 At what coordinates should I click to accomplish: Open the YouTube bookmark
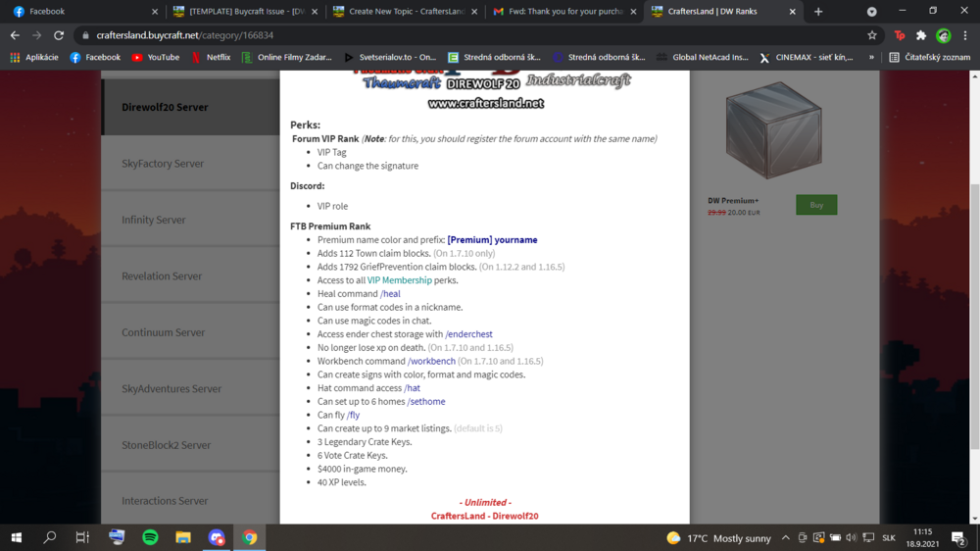click(156, 57)
